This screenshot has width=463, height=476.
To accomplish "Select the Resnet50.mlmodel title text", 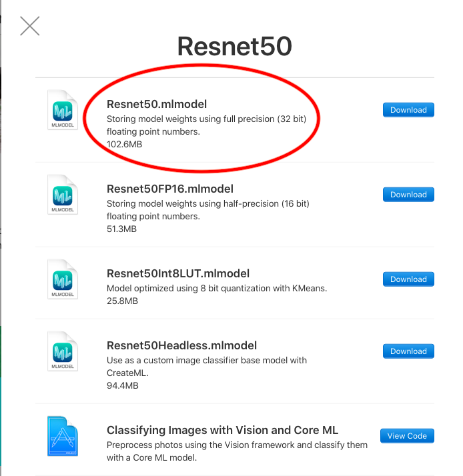I will (x=157, y=104).
